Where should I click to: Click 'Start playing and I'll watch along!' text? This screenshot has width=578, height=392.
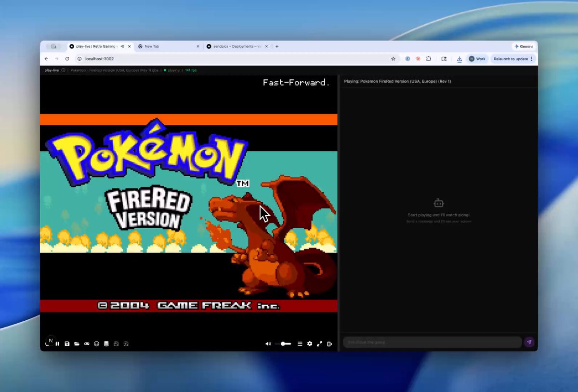coord(438,215)
